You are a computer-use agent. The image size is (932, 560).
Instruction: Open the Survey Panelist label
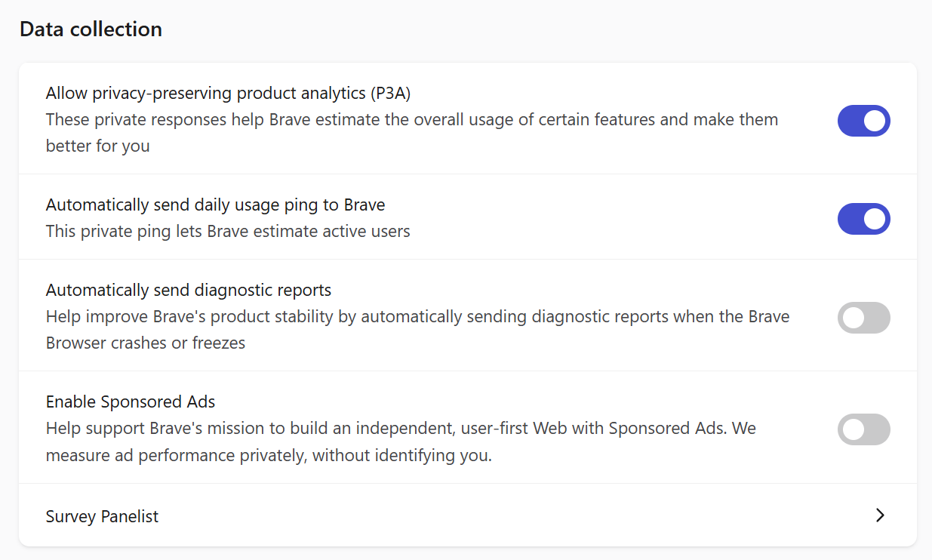[x=102, y=516]
